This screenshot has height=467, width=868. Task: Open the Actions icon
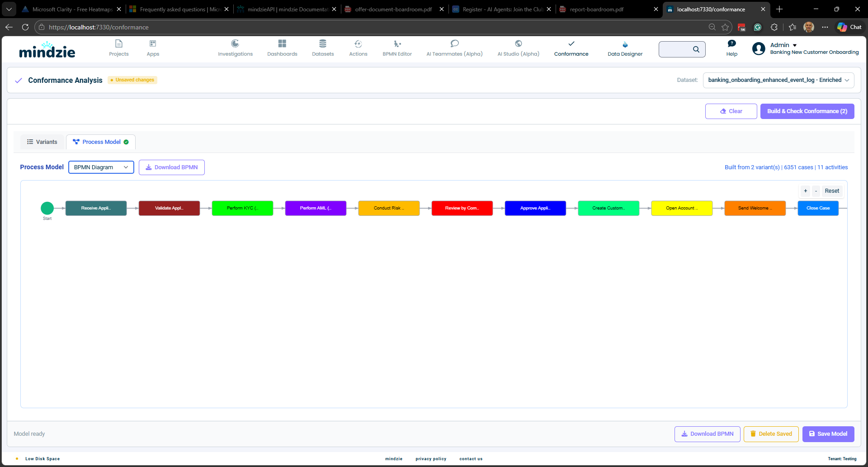[358, 43]
